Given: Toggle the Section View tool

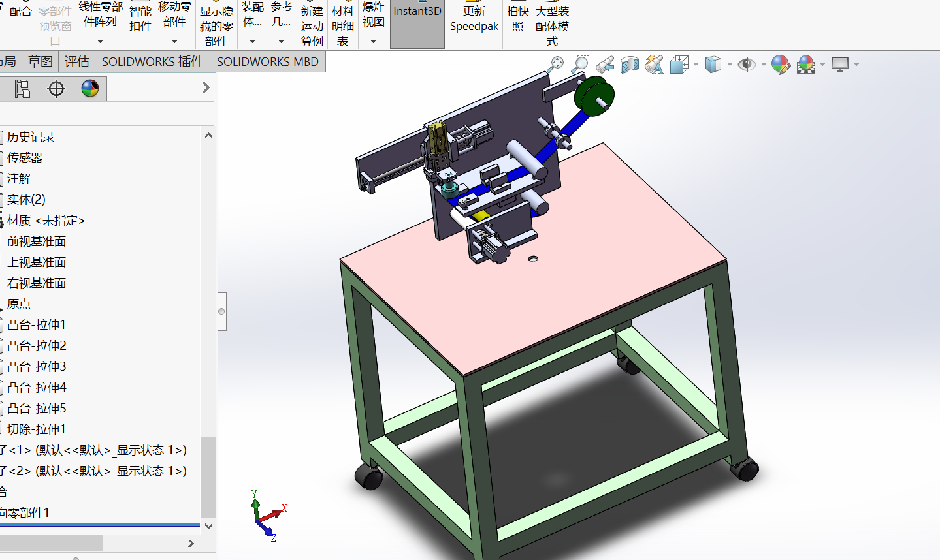Looking at the screenshot, I should pyautogui.click(x=629, y=64).
